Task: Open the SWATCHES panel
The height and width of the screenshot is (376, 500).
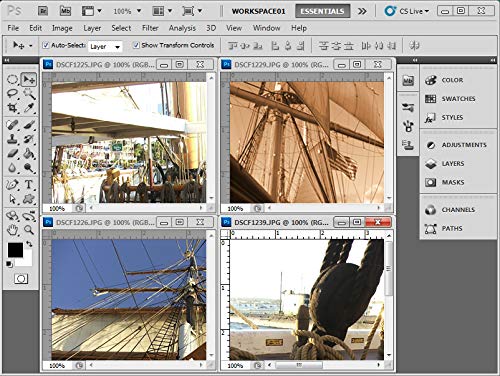Action: pyautogui.click(x=458, y=99)
